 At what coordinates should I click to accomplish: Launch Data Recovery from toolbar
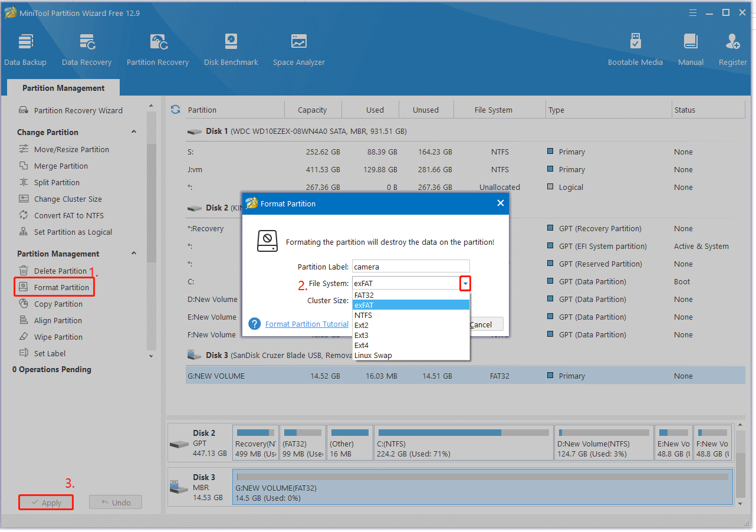[x=87, y=50]
